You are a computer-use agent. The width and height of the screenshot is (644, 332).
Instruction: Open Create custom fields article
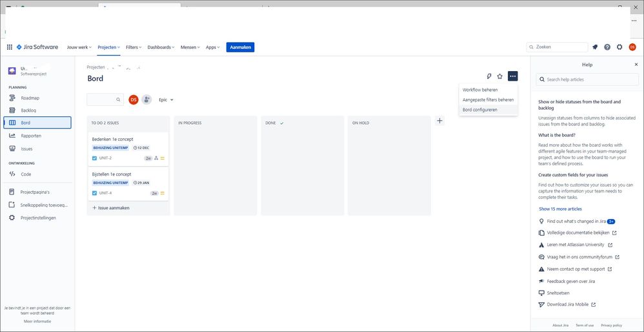(x=574, y=174)
